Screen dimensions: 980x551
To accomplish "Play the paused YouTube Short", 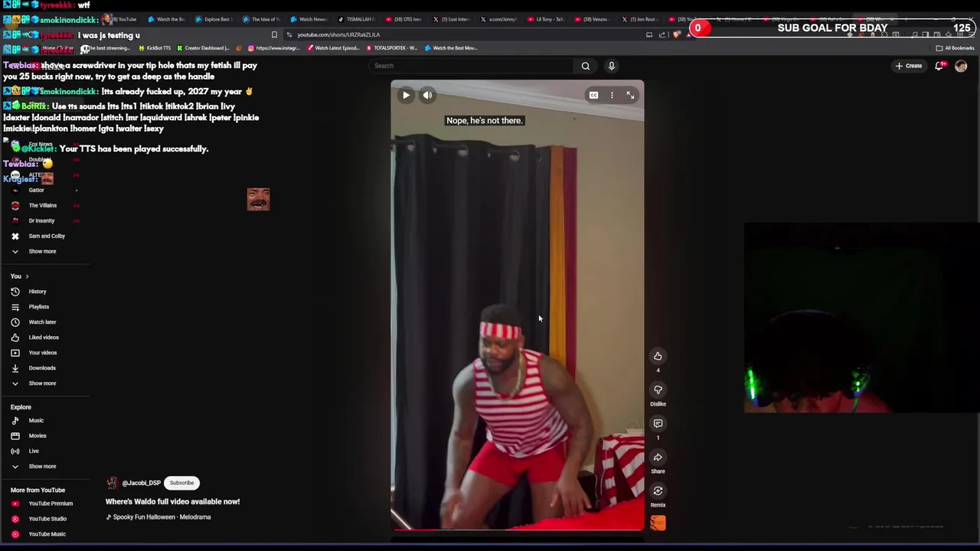I will [x=406, y=95].
